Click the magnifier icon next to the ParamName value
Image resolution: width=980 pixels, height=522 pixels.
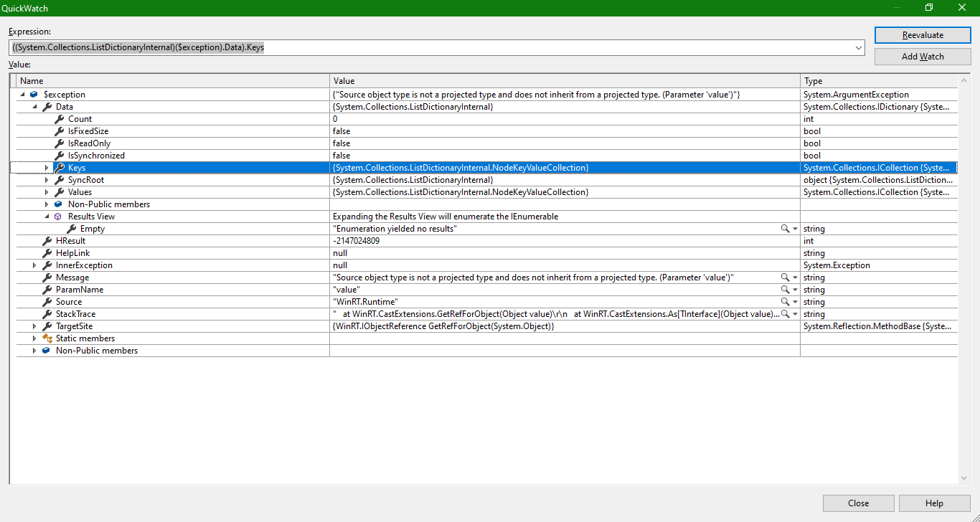point(786,289)
